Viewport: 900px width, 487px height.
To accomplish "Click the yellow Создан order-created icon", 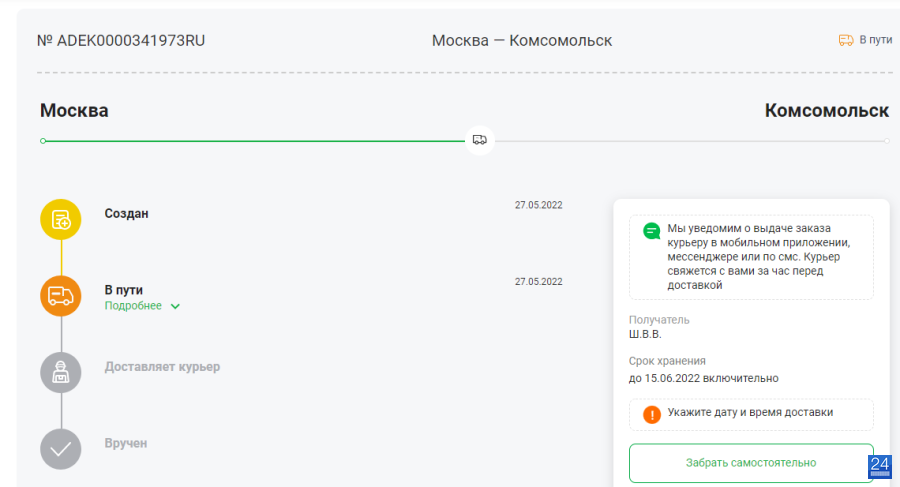I will coord(61,219).
